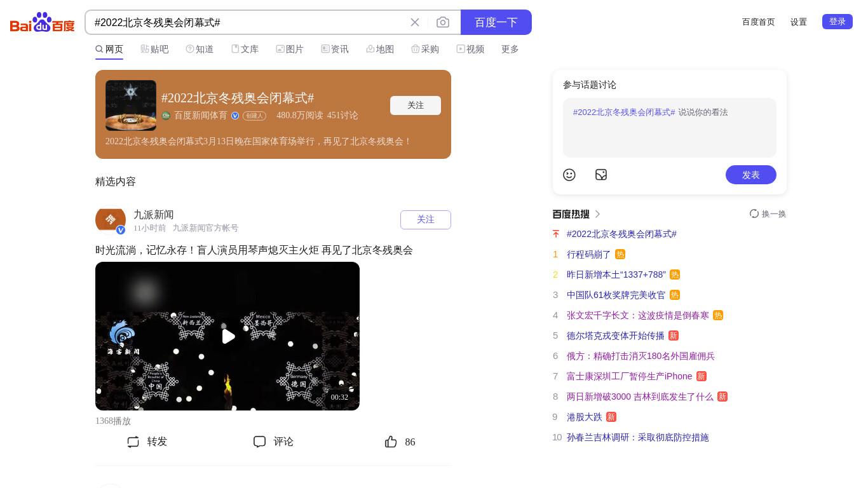Click the Baidu logo

[x=43, y=22]
